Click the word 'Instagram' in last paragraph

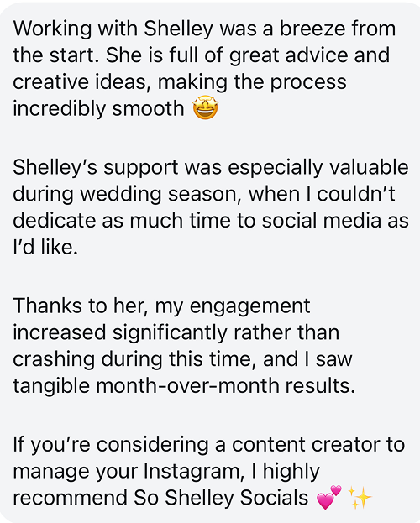192,471
